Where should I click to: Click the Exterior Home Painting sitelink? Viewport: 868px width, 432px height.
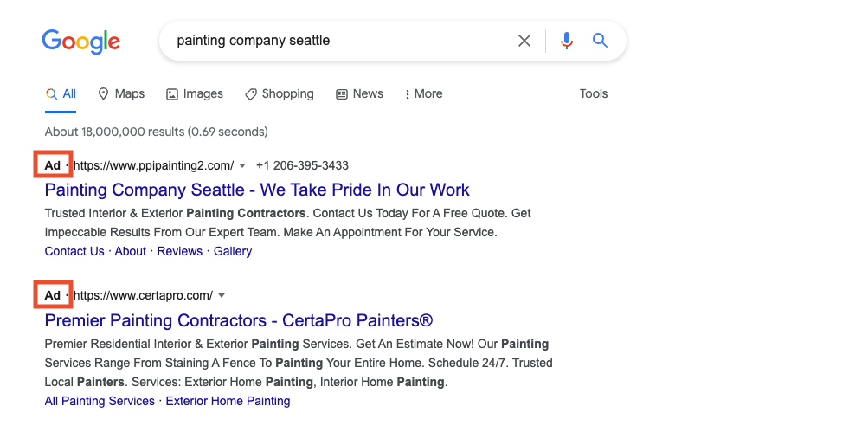click(x=228, y=401)
